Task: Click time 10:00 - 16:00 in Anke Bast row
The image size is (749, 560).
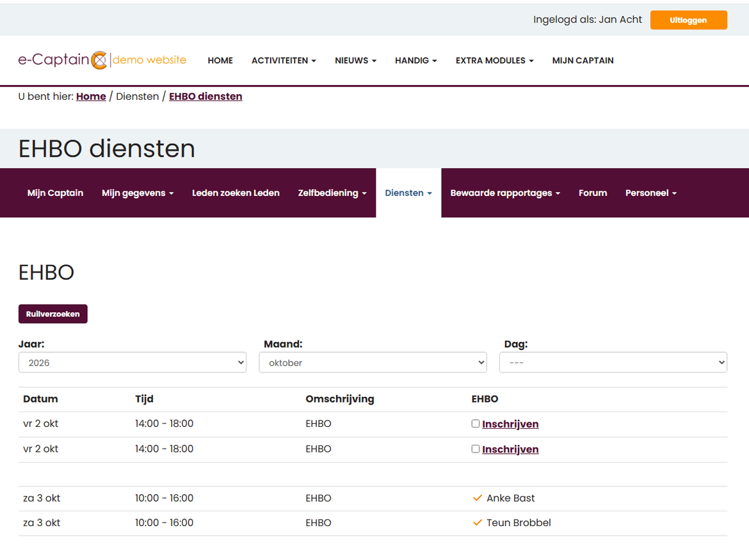Action: click(165, 498)
